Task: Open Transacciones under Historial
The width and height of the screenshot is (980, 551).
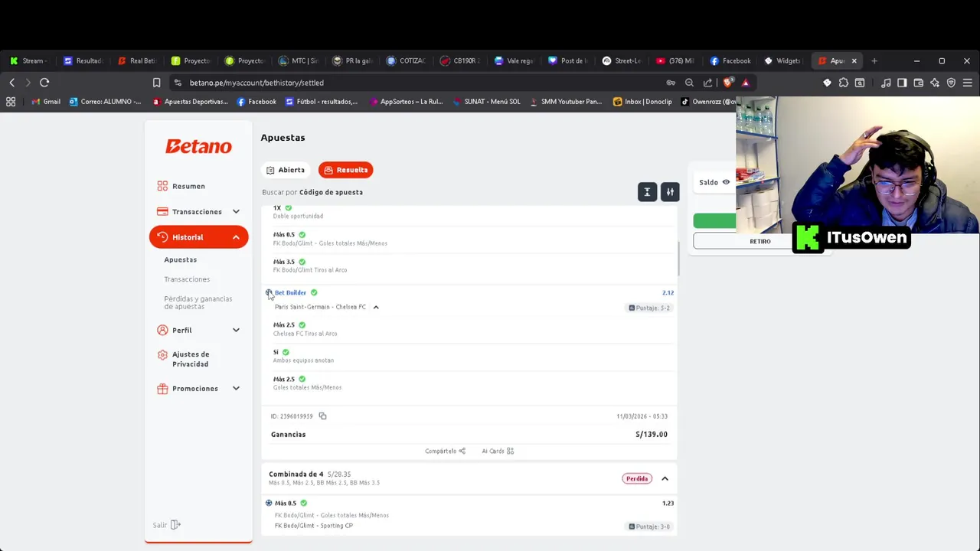Action: (187, 279)
